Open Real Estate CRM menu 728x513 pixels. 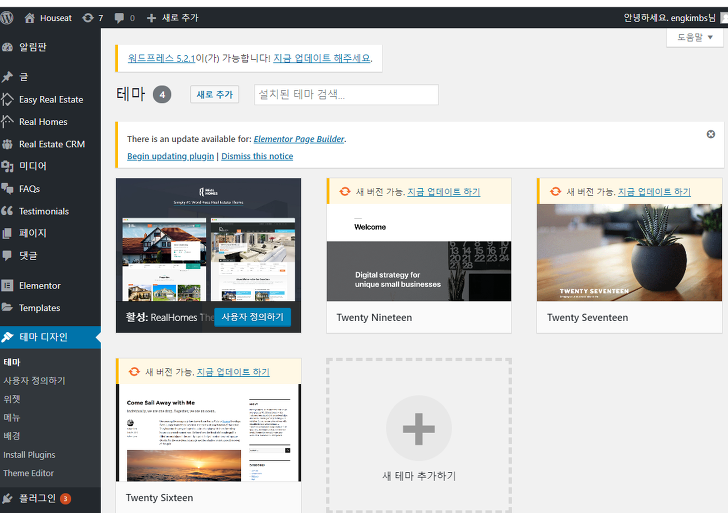pyautogui.click(x=50, y=144)
